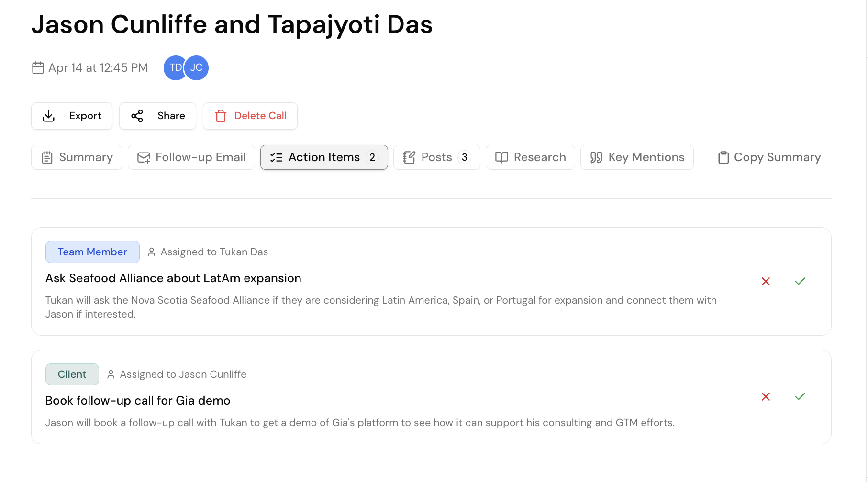The image size is (868, 482).
Task: Click the clipboard icon on Summary tab
Action: click(47, 157)
